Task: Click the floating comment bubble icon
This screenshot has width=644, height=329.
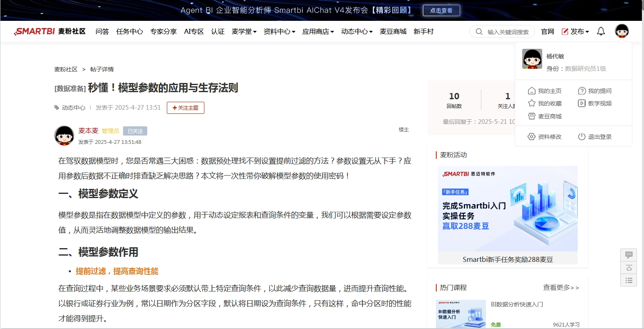Action: click(629, 255)
